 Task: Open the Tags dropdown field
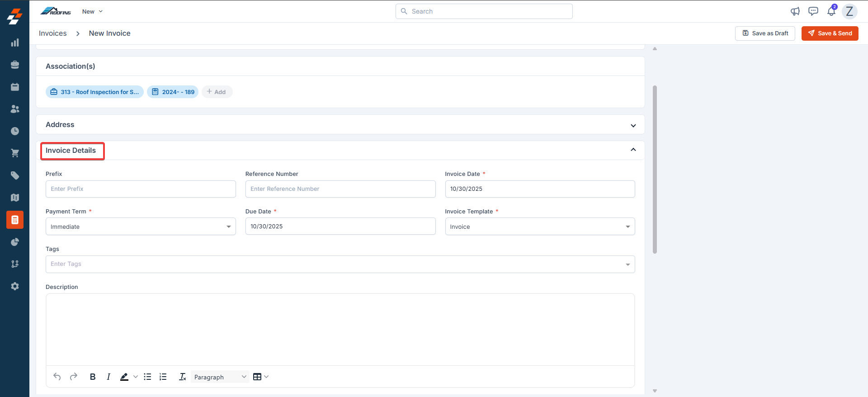tap(340, 264)
